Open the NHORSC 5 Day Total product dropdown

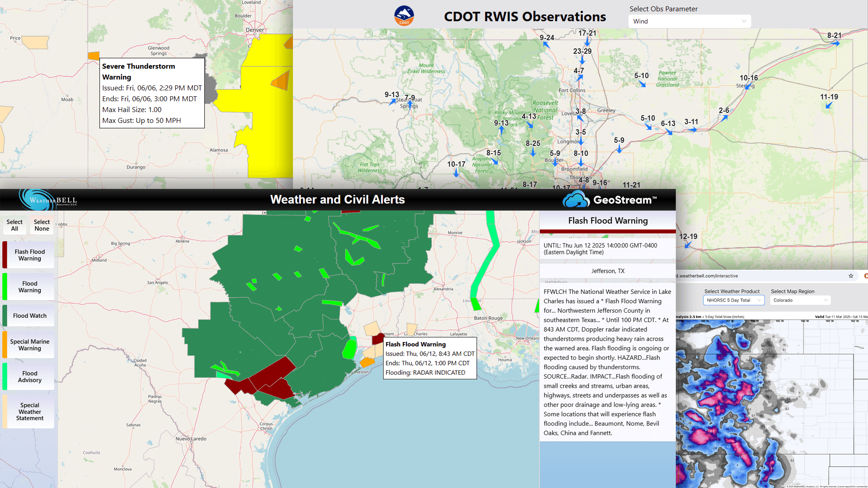click(733, 300)
